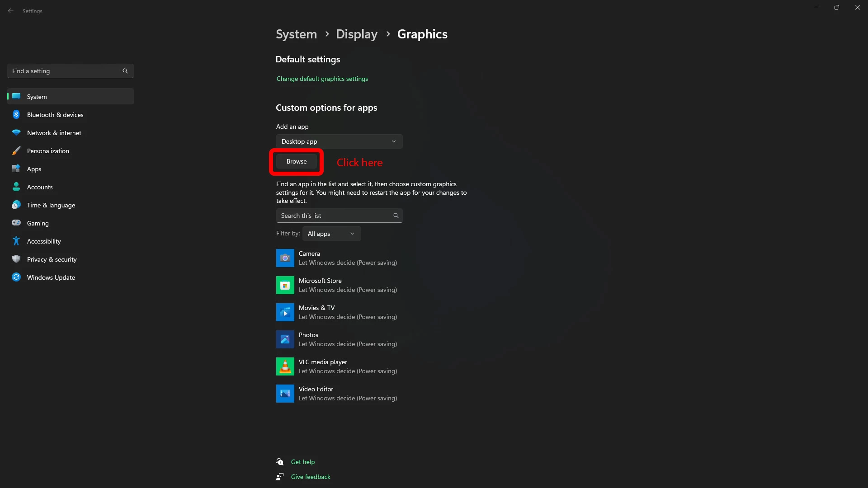Select the Camera app icon
Viewport: 868px width, 488px height.
[285, 258]
